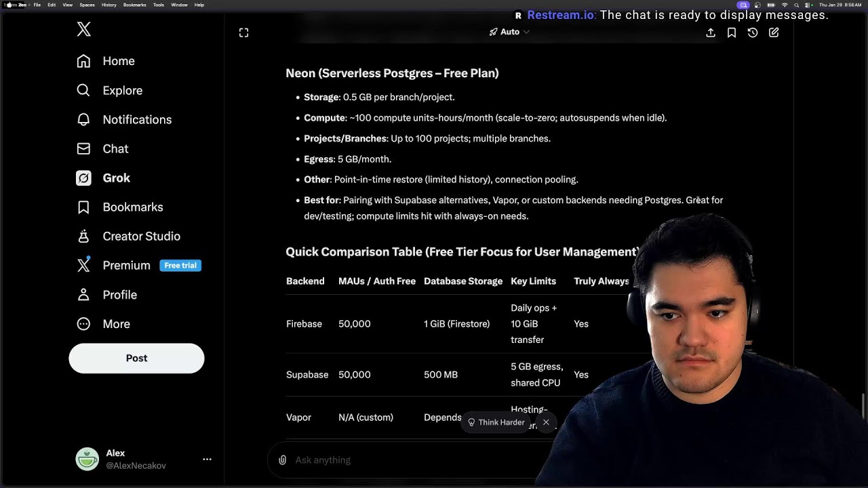Click the 'Egress: 5 GB/month.' bullet
The height and width of the screenshot is (488, 868).
tap(347, 159)
